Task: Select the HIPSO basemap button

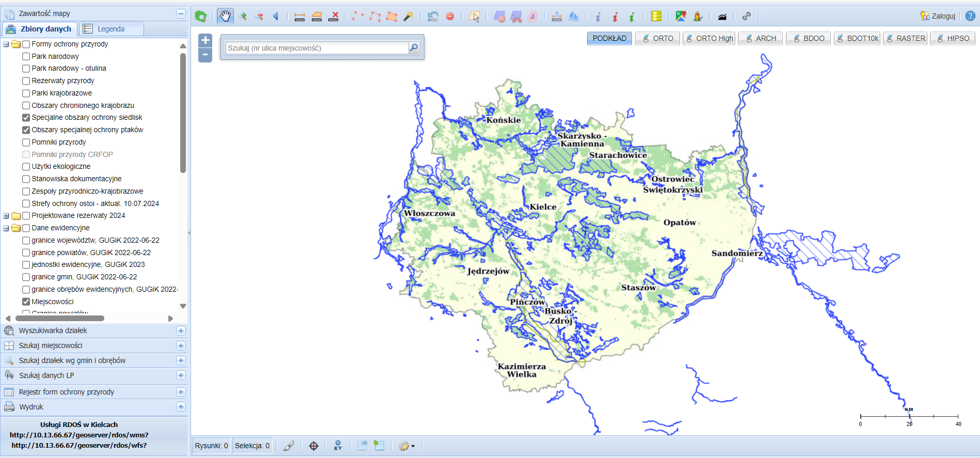Action: pyautogui.click(x=953, y=38)
